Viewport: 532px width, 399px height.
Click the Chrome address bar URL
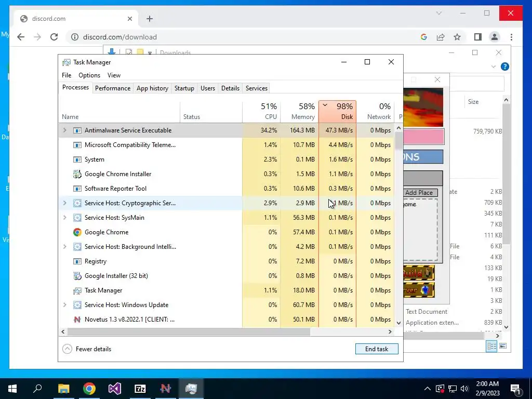tap(120, 37)
